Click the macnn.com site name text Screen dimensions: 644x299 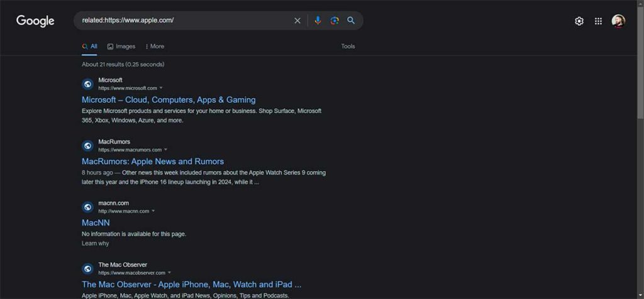(x=114, y=203)
